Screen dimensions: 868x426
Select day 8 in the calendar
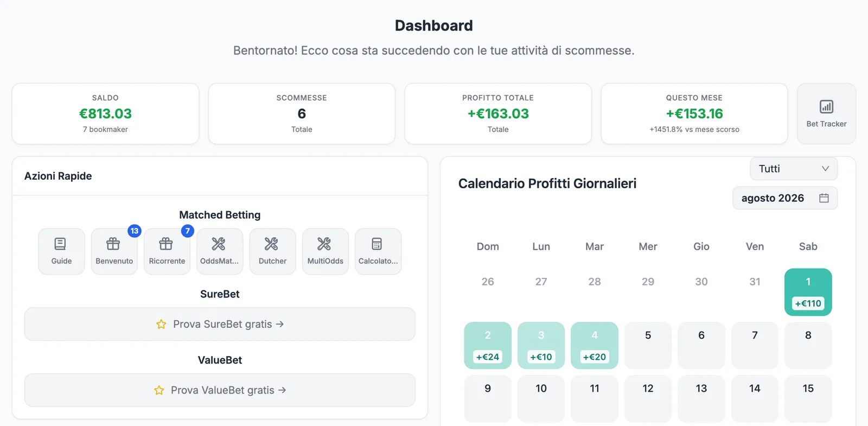(x=808, y=346)
